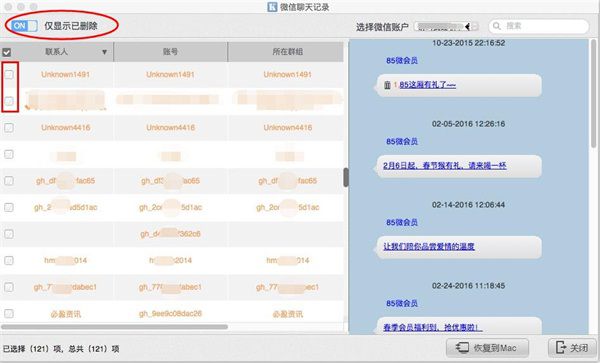The image size is (600, 363).
Task: Open the 选择微信账户 account dropdown
Action: (x=446, y=26)
